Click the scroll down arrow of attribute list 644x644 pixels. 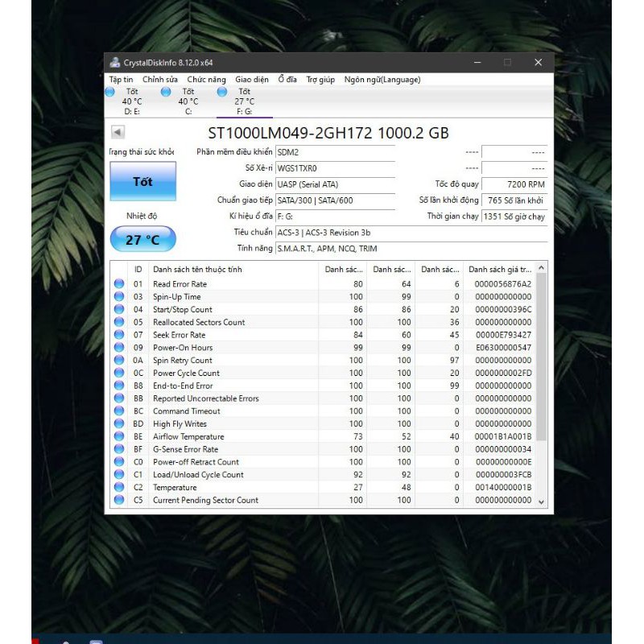[x=541, y=502]
